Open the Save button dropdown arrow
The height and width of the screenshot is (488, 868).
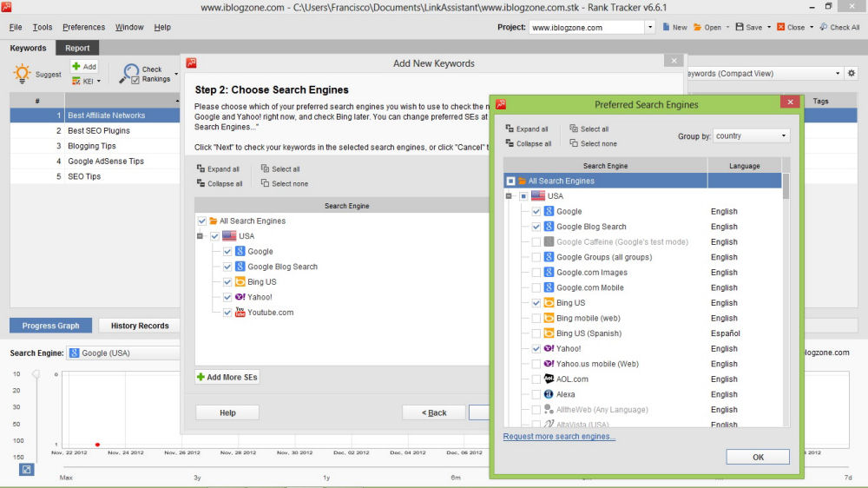point(769,27)
